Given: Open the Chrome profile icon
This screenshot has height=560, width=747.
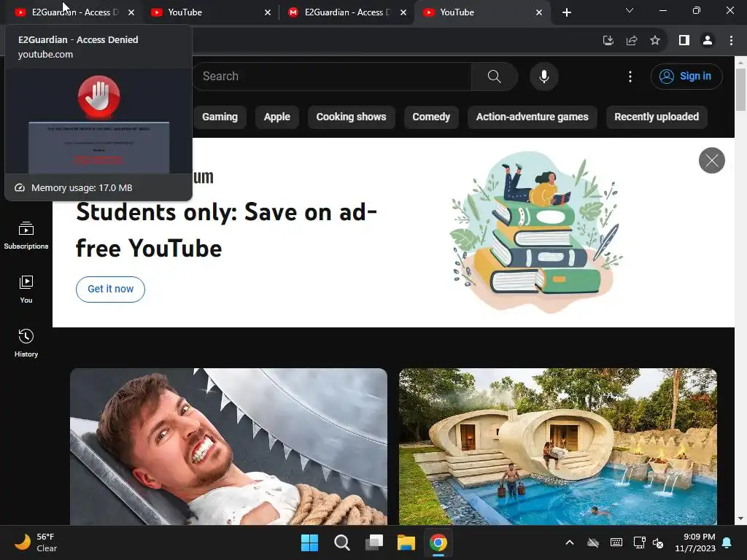Looking at the screenshot, I should click(708, 41).
